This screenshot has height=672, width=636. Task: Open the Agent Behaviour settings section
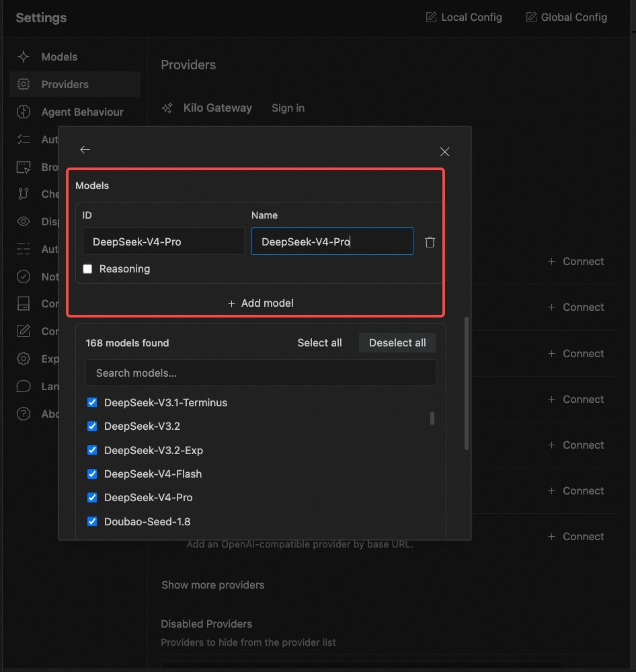[x=75, y=112]
